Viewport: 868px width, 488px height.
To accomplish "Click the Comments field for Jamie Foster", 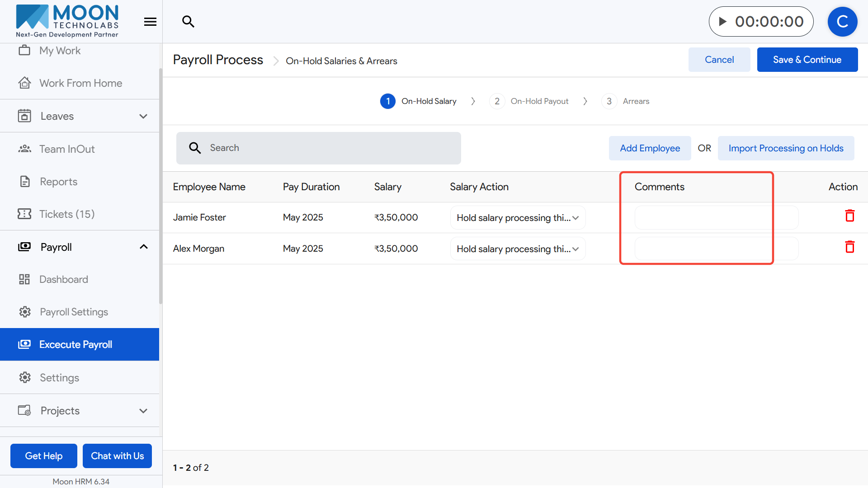I will (716, 218).
